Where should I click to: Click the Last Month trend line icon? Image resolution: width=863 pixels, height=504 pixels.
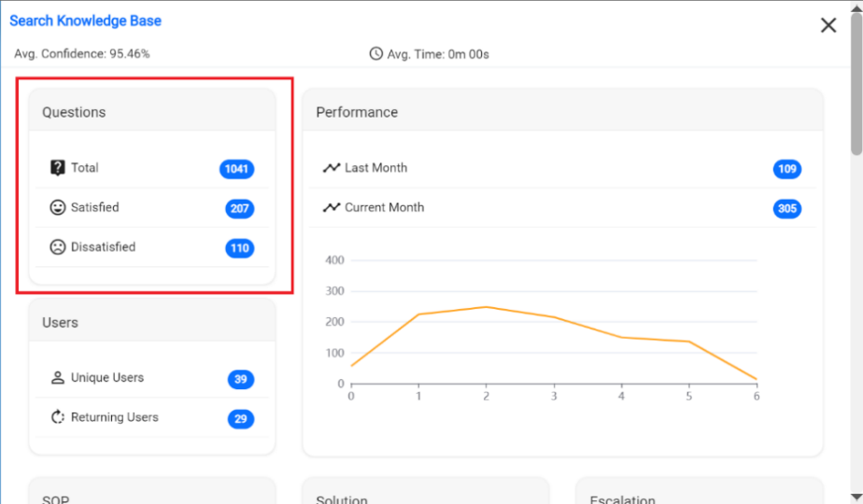(332, 168)
